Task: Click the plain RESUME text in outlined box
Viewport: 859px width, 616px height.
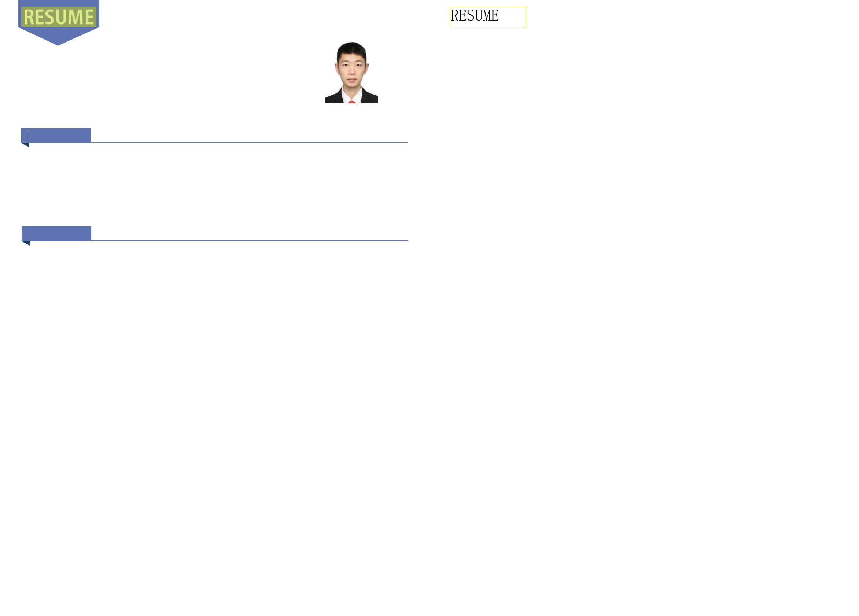Action: point(475,15)
